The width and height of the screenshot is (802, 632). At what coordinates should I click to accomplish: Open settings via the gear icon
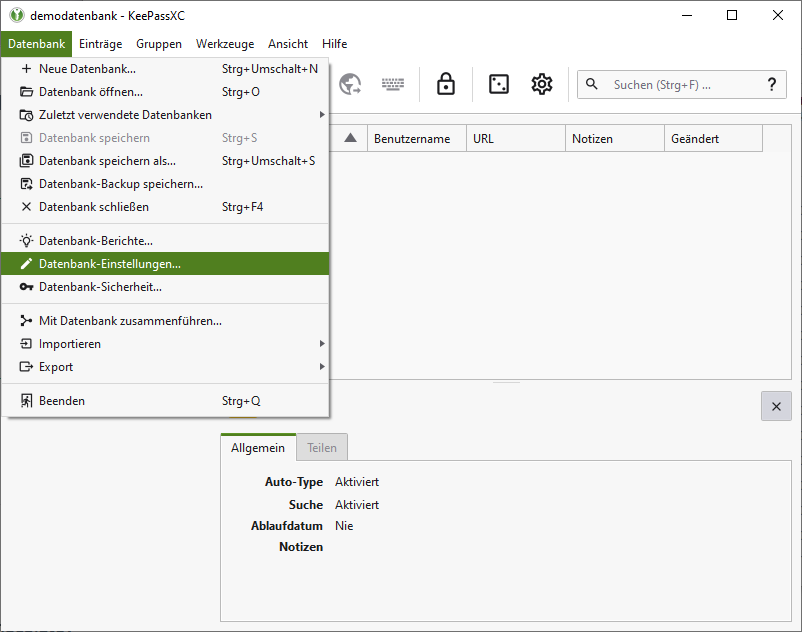tap(542, 85)
